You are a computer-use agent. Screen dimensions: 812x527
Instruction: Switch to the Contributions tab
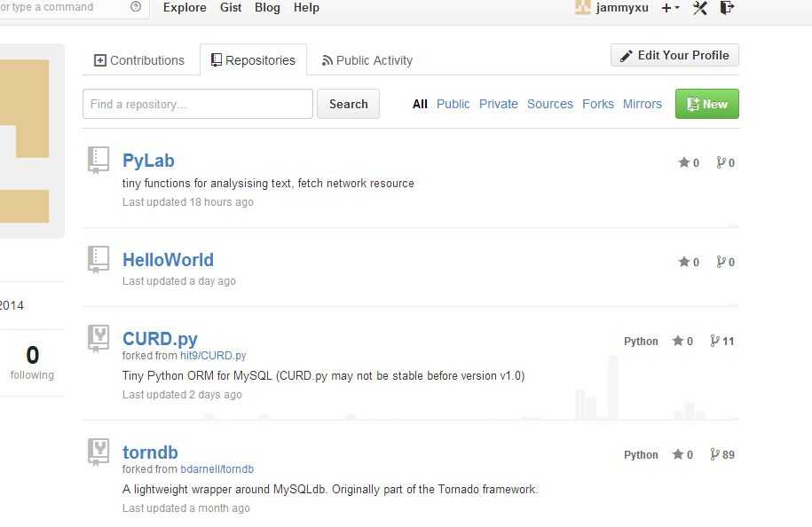tap(138, 60)
